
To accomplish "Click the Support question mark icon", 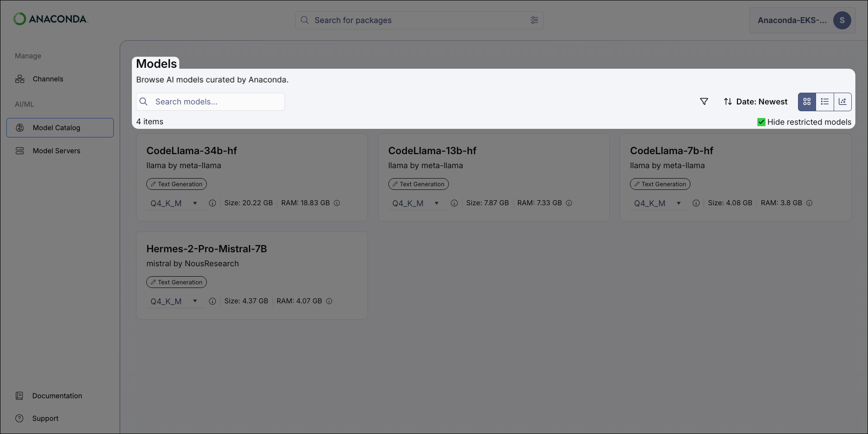I will click(19, 418).
